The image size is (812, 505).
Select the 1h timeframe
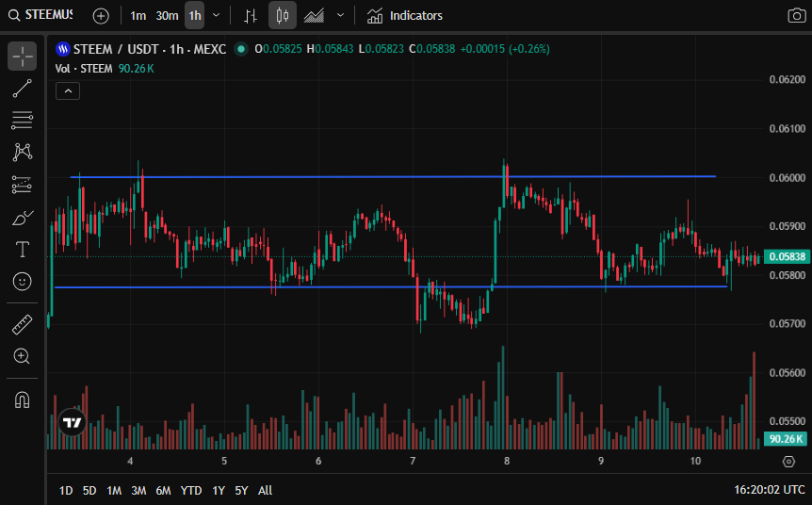coord(195,15)
